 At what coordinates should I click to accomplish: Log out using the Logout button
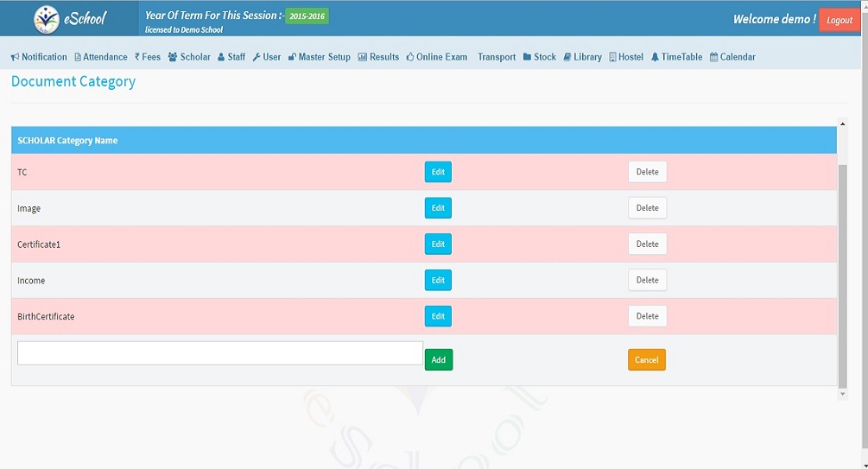[839, 20]
